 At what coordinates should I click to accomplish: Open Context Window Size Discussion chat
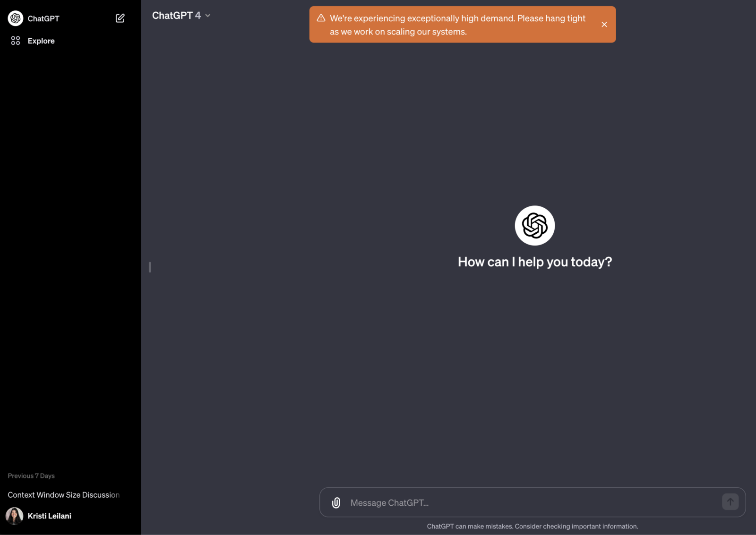click(x=63, y=494)
